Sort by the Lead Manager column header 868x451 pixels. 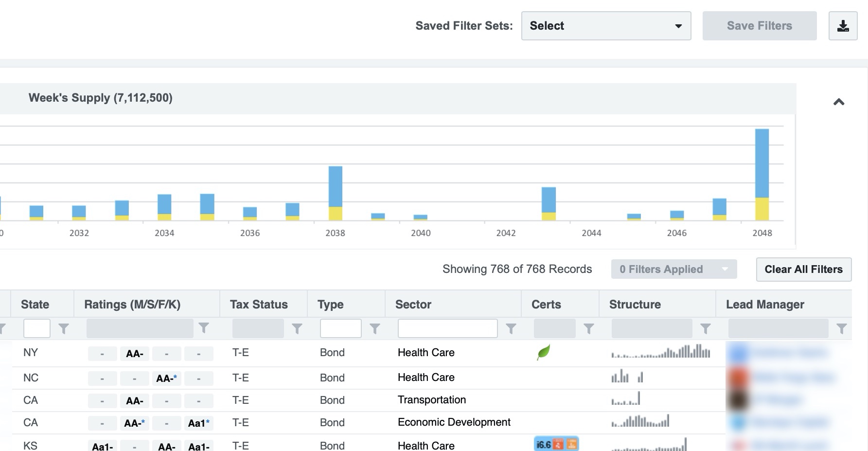click(765, 305)
